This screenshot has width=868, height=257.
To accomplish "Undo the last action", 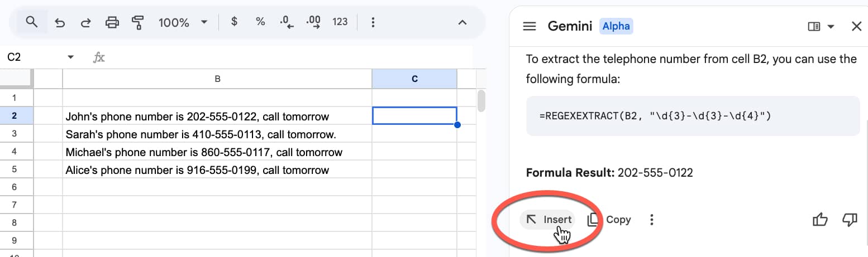I will 60,22.
